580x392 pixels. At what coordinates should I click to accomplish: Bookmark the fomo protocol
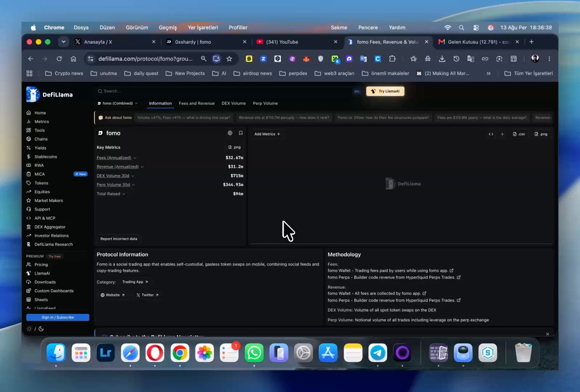click(241, 133)
